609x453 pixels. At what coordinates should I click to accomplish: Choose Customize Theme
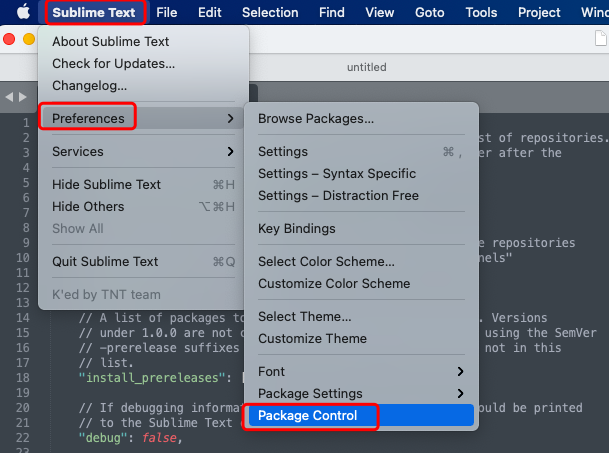tap(361, 338)
